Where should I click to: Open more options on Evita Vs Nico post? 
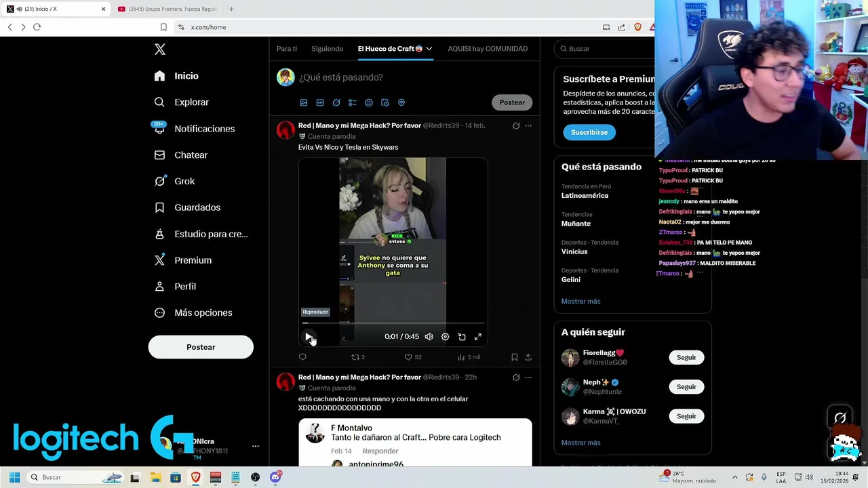(x=528, y=125)
